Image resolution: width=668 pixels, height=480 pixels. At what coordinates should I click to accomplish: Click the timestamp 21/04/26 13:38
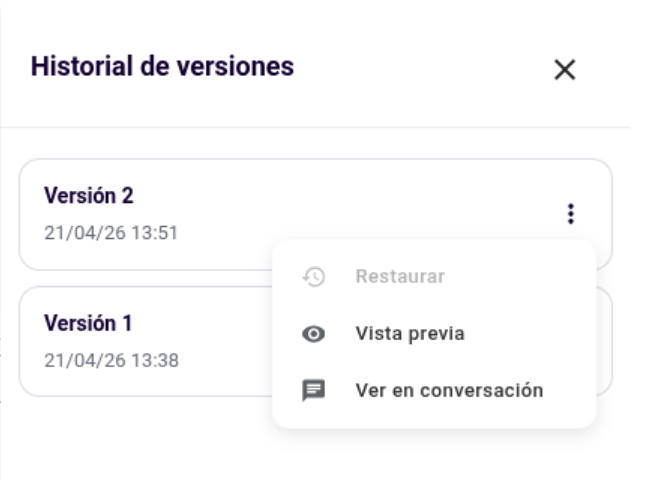tap(111, 361)
